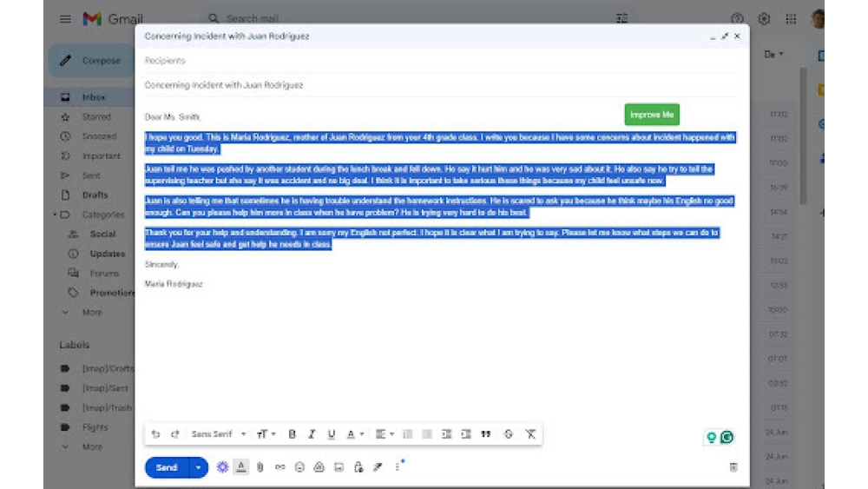Increase the indent
The height and width of the screenshot is (489, 868).
pos(466,434)
